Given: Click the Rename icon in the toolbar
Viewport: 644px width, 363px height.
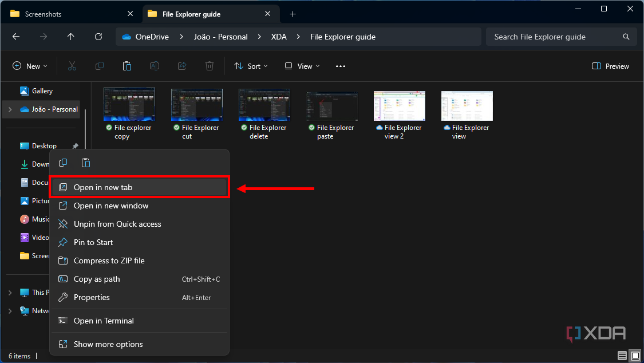Looking at the screenshot, I should 154,66.
